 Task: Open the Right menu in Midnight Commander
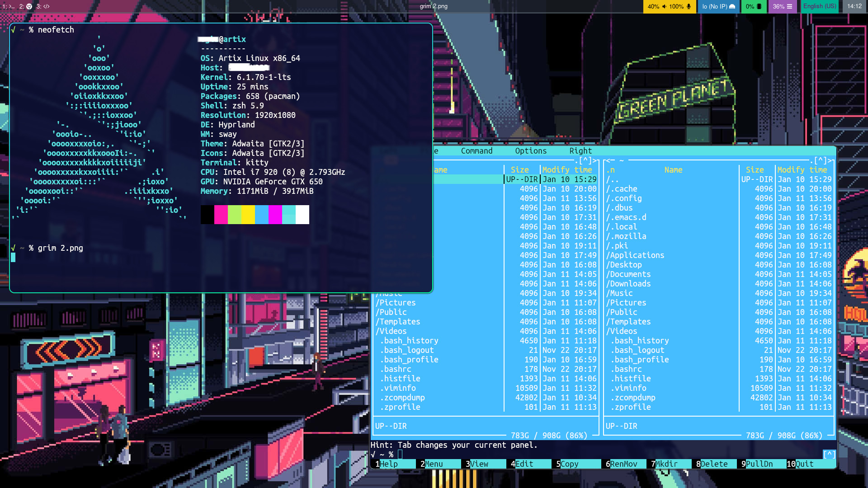coord(580,151)
